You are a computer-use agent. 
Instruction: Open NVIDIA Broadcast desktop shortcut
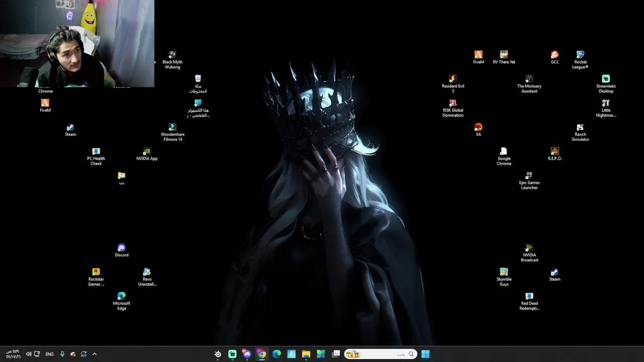click(x=529, y=253)
